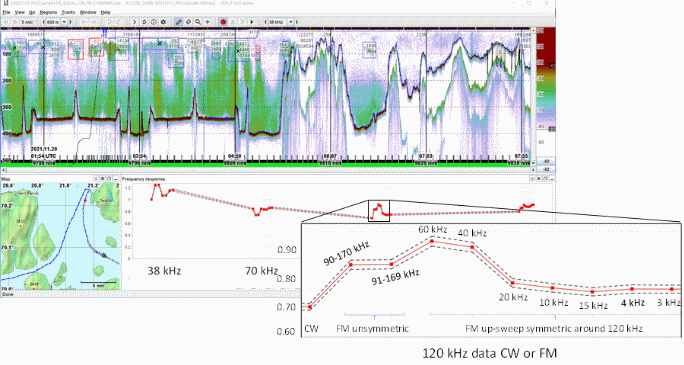Open the Regions menu
684x365 pixels.
click(48, 13)
